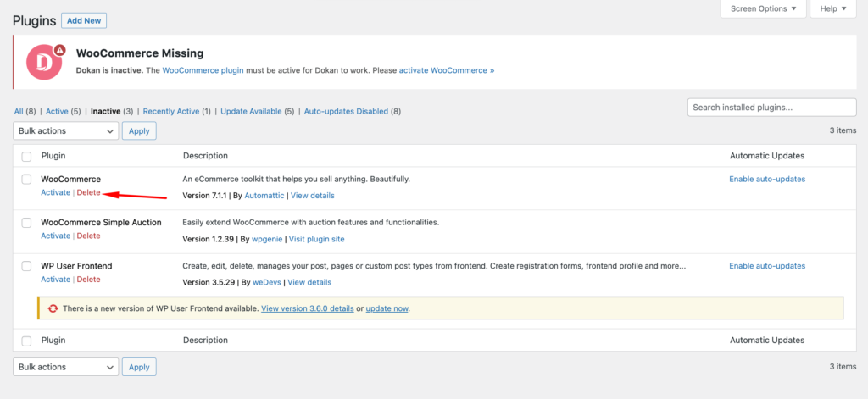Click the Version 1.2.39 text
The width and height of the screenshot is (868, 399).
[207, 239]
